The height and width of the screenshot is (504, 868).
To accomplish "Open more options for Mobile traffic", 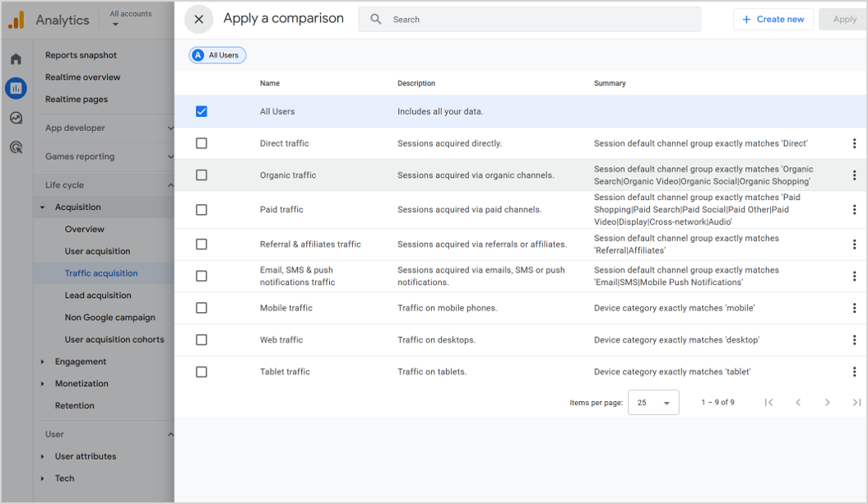I will 854,308.
